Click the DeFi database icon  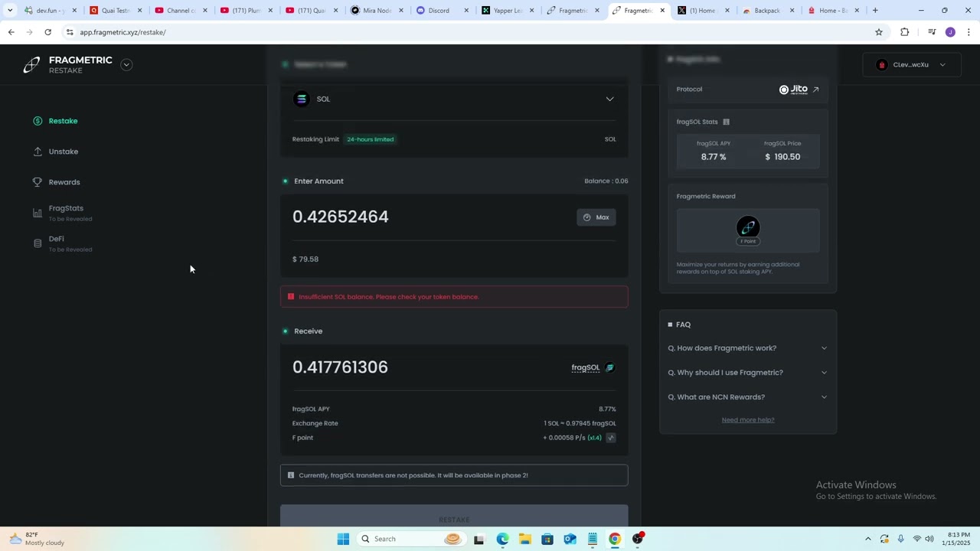38,243
